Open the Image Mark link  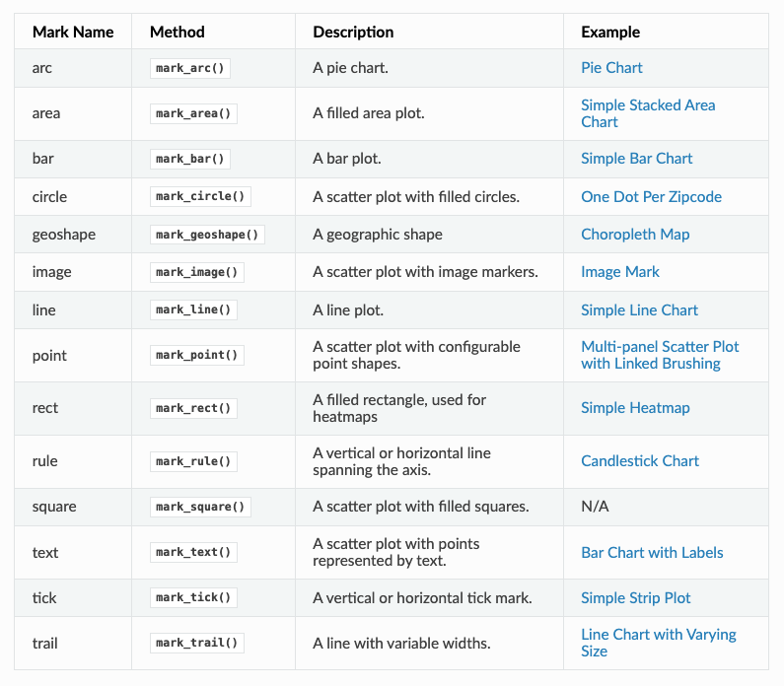point(620,272)
